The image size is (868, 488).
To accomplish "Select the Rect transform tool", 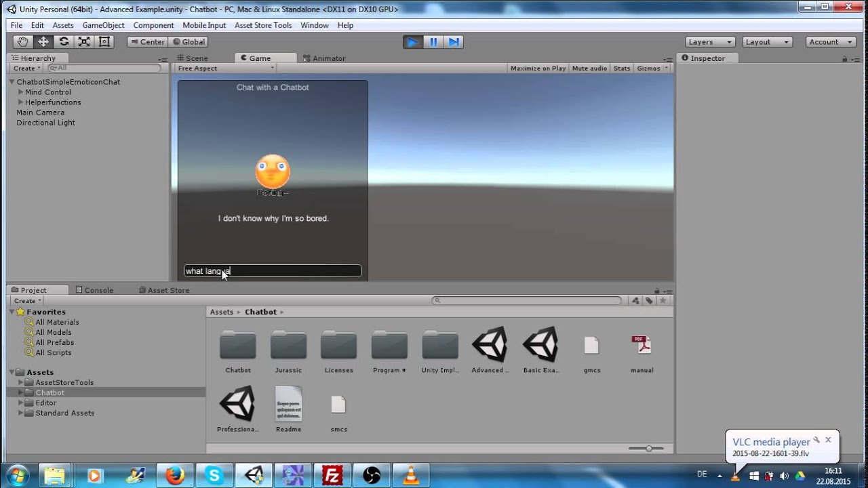I will (104, 42).
